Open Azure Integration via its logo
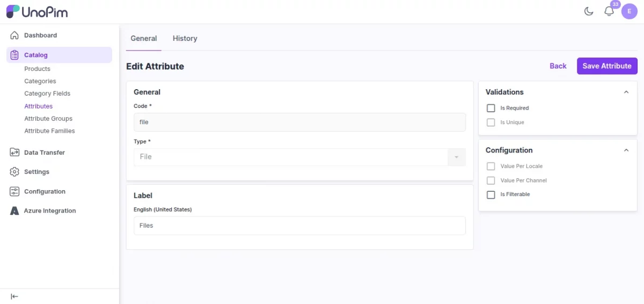The height and width of the screenshot is (304, 644). click(x=14, y=211)
